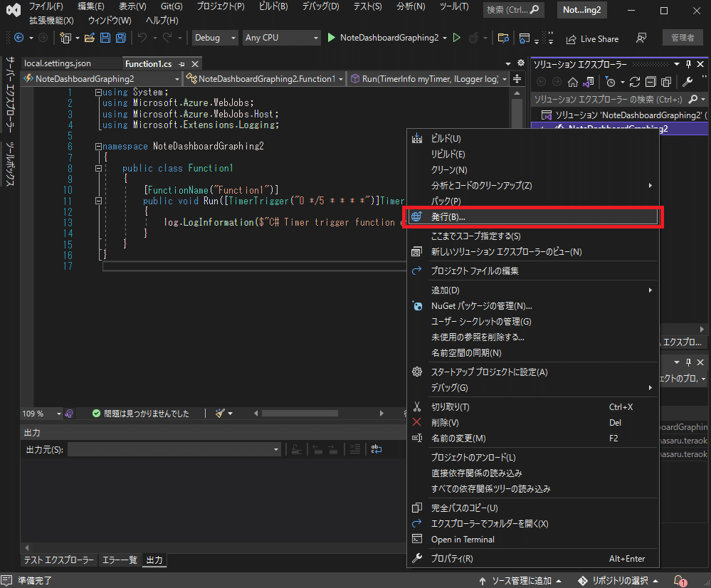Click the editor horizontal scrollbar thumb
Image resolution: width=711 pixels, height=588 pixels.
[300, 414]
